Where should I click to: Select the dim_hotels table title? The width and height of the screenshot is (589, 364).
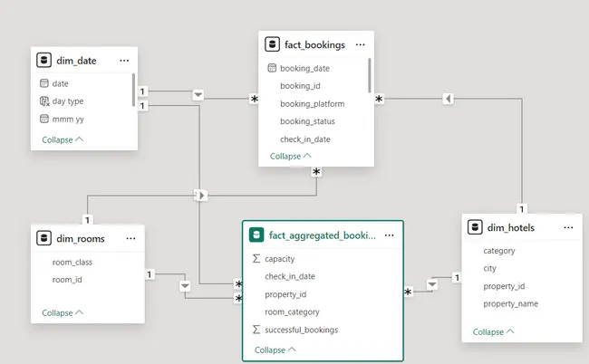511,228
